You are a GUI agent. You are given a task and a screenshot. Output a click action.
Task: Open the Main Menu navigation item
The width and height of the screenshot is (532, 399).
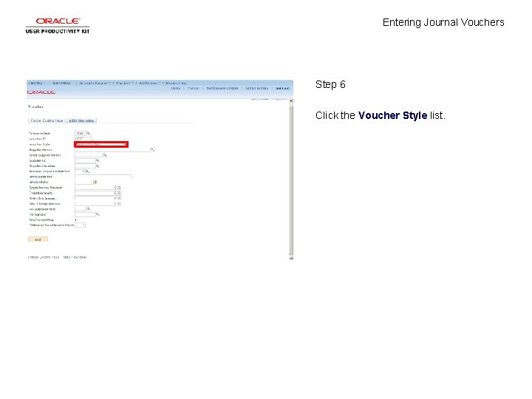click(61, 83)
